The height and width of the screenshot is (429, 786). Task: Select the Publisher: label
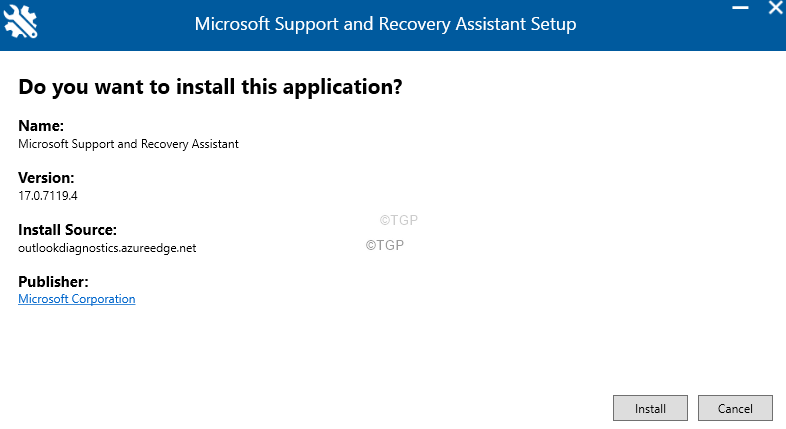[x=53, y=282]
